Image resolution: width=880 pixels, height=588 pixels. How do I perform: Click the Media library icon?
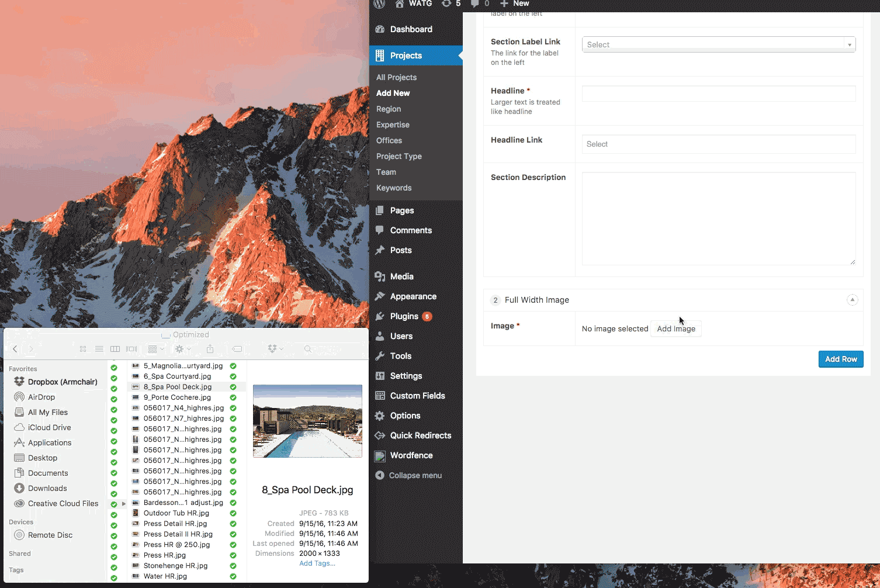pyautogui.click(x=380, y=276)
